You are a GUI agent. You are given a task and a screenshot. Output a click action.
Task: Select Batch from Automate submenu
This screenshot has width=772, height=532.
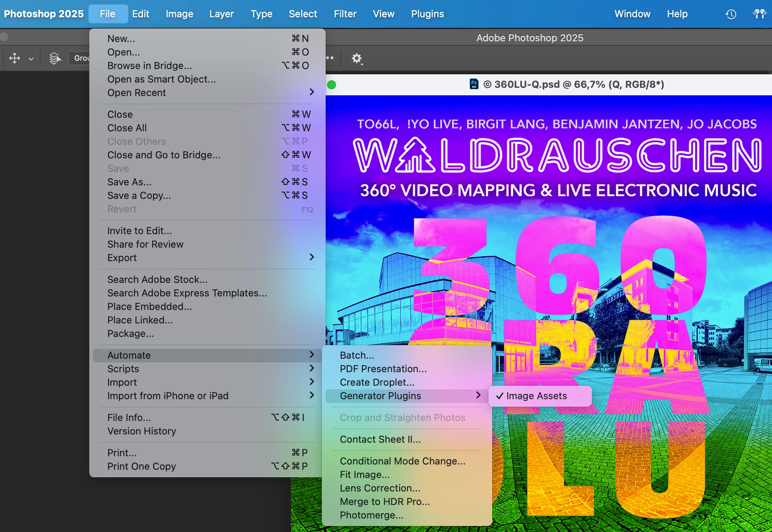coord(357,355)
